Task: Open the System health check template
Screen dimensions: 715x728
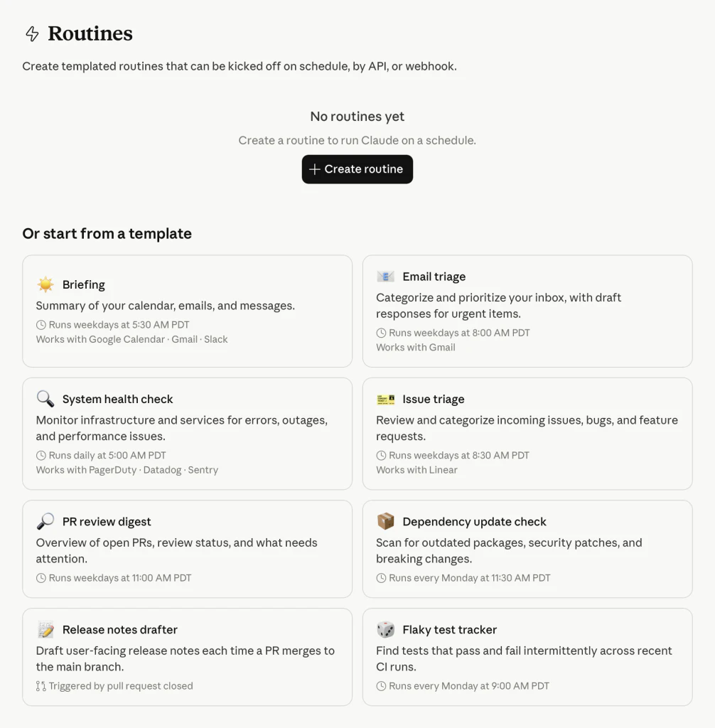Action: tap(187, 434)
